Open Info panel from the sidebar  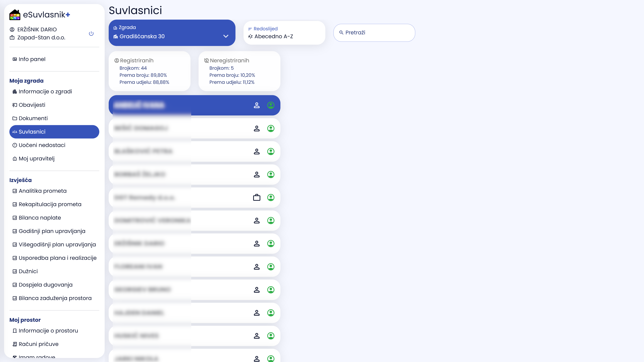click(54, 59)
